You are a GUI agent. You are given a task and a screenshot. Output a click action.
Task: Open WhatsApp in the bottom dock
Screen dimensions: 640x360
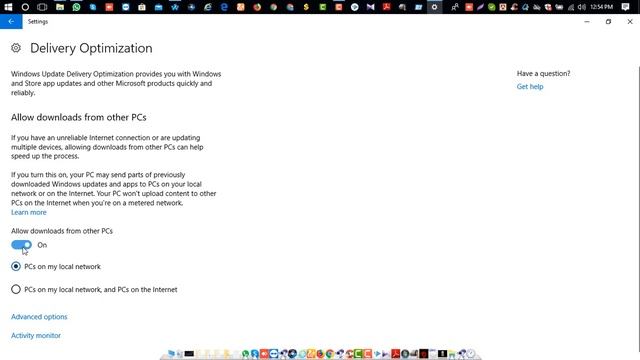(x=245, y=353)
